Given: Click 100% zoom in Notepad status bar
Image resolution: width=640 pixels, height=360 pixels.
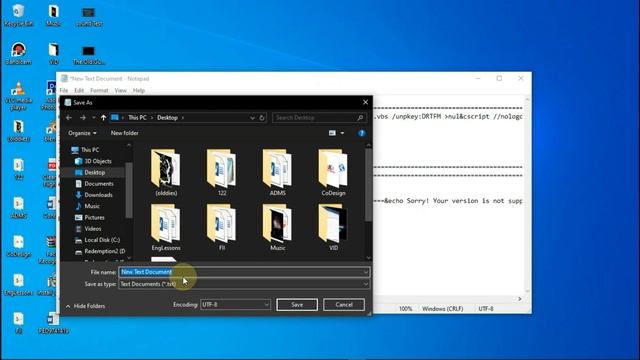Looking at the screenshot, I should (405, 309).
